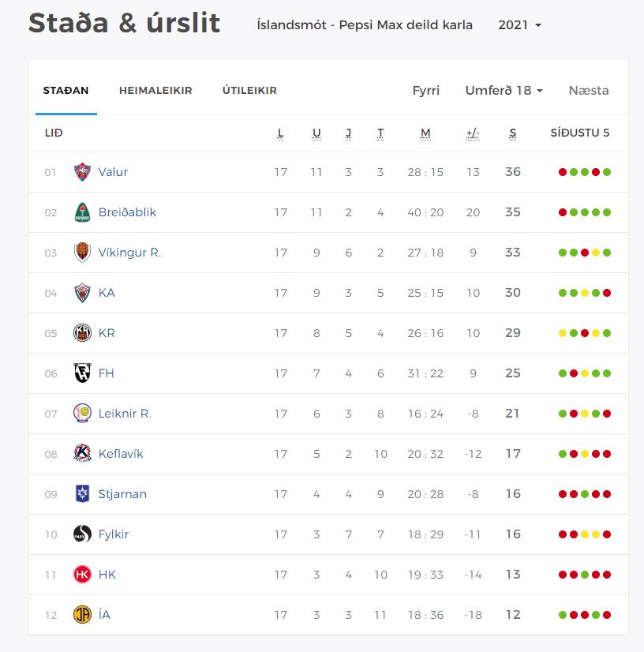This screenshot has width=644, height=652.
Task: Open the 2021 season dropdown
Action: tap(519, 25)
